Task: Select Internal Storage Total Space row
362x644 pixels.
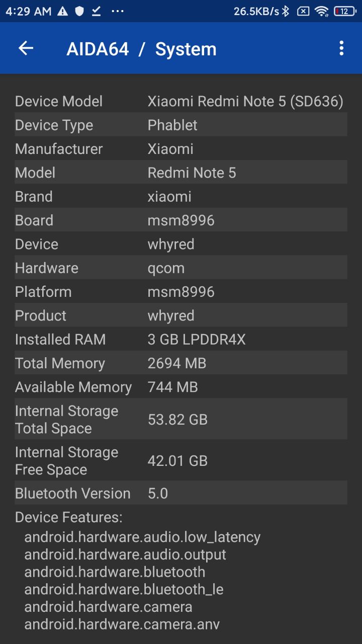Action: point(181,419)
